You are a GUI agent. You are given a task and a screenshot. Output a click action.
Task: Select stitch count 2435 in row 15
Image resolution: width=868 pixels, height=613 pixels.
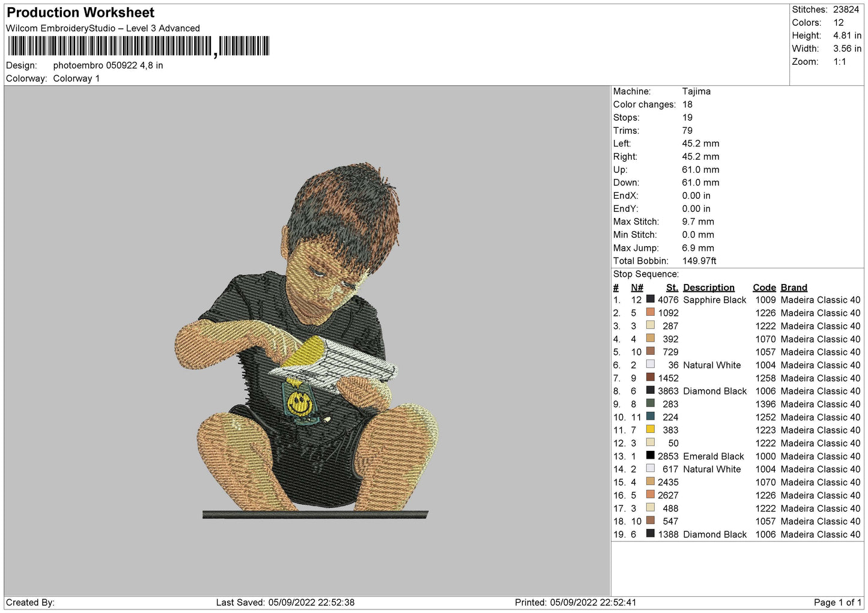tap(668, 482)
